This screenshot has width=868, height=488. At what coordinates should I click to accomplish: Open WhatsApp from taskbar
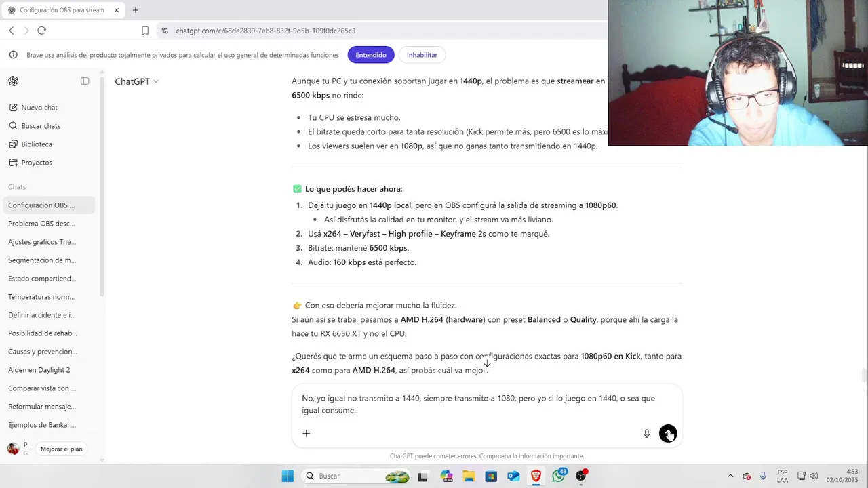pos(559,476)
